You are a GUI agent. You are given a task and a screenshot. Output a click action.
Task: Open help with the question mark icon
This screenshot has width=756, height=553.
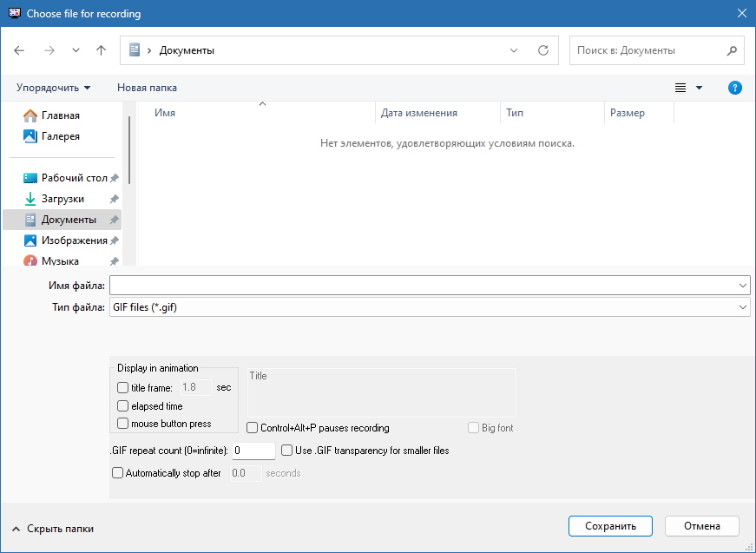coord(735,88)
